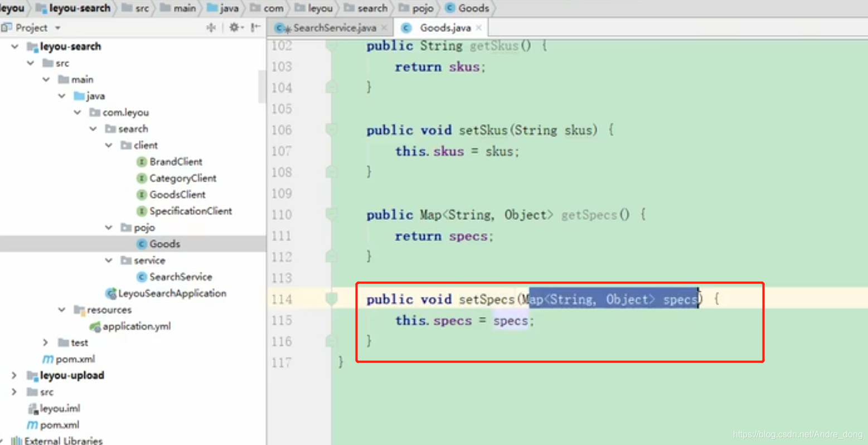Close the SearchService.java tab
868x445 pixels.
(x=384, y=27)
